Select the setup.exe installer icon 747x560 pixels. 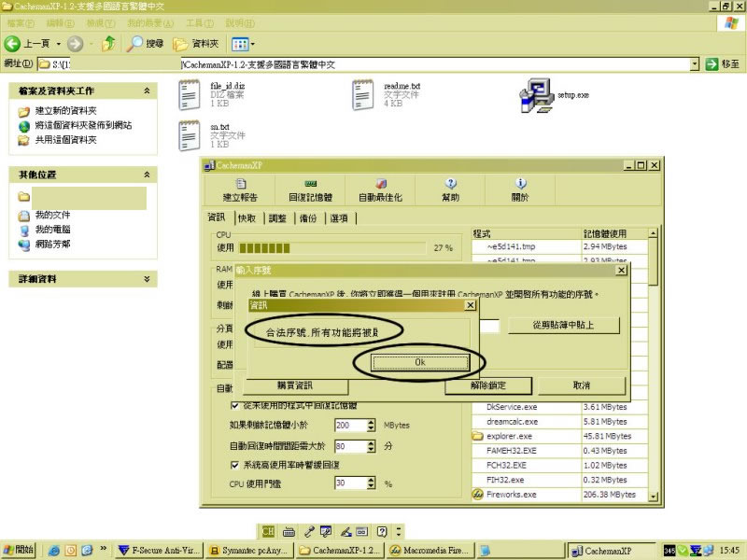coord(536,95)
